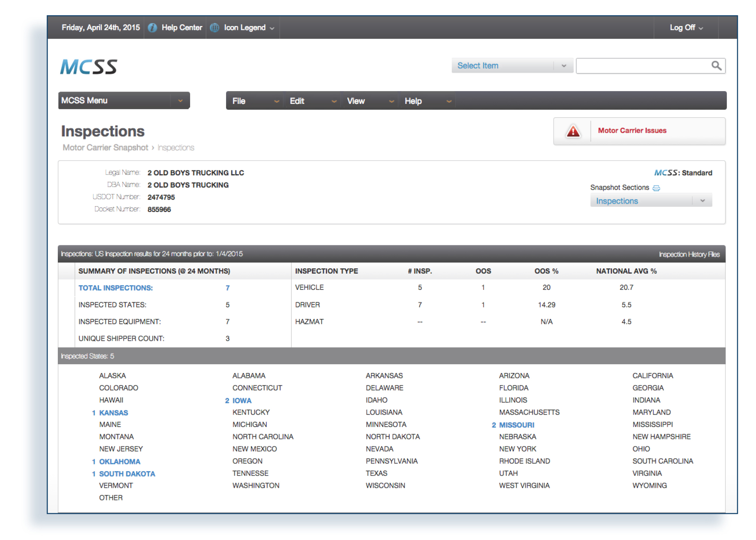The width and height of the screenshot is (756, 540).
Task: Click the VEHICLE inspection type row
Action: click(x=508, y=288)
